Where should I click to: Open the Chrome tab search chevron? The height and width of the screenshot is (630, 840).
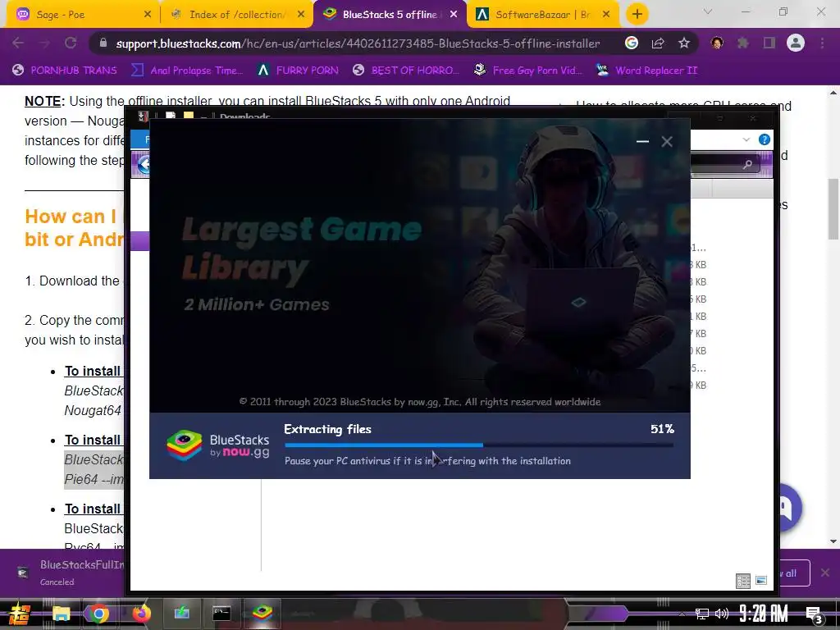coord(708,11)
